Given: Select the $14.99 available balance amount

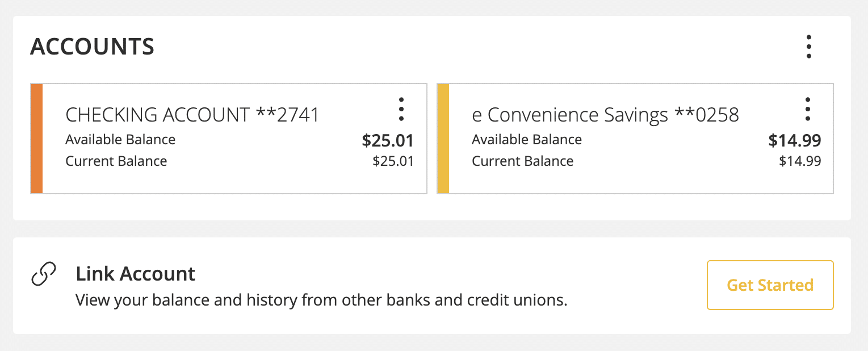Looking at the screenshot, I should (795, 140).
